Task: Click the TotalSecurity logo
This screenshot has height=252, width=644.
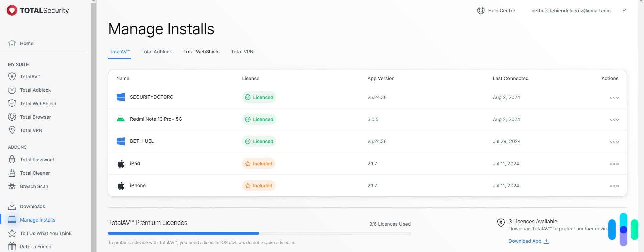Action: (x=38, y=10)
